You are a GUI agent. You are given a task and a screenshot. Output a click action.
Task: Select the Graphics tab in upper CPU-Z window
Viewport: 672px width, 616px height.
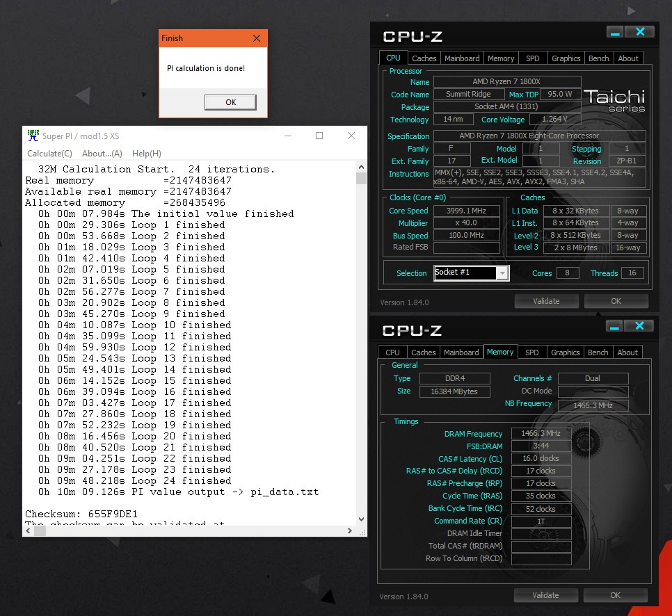[566, 58]
